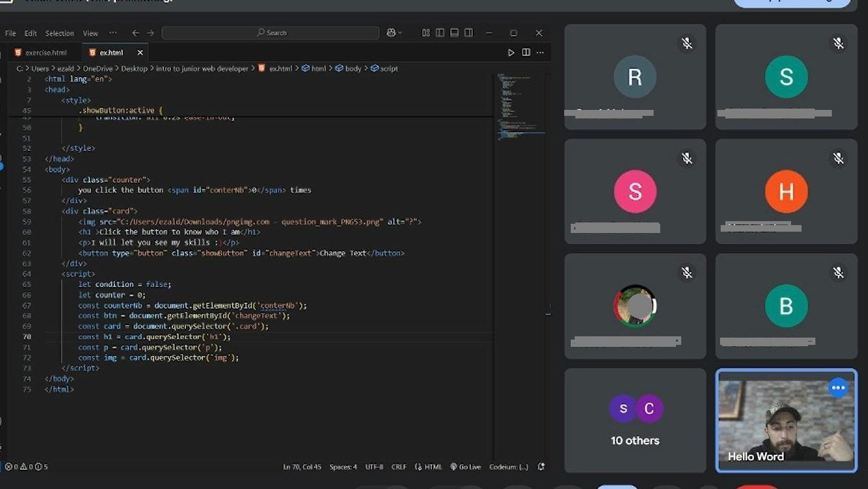
Task: Open the Selection menu
Action: click(x=59, y=33)
